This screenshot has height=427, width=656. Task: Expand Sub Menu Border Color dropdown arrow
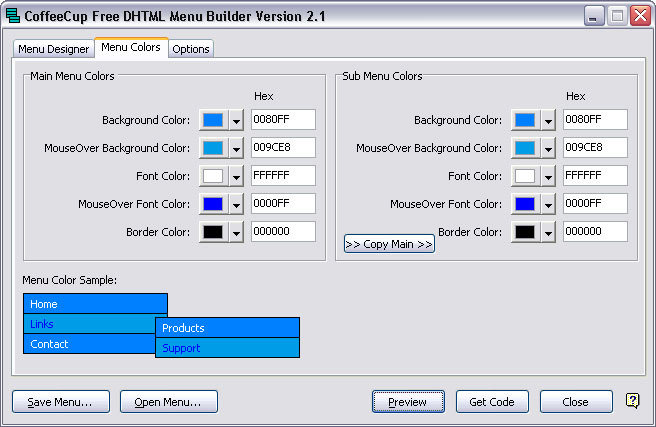tap(548, 233)
